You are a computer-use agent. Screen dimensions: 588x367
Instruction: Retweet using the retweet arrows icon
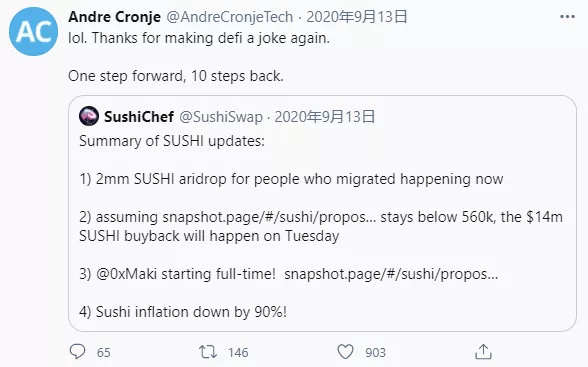point(208,352)
